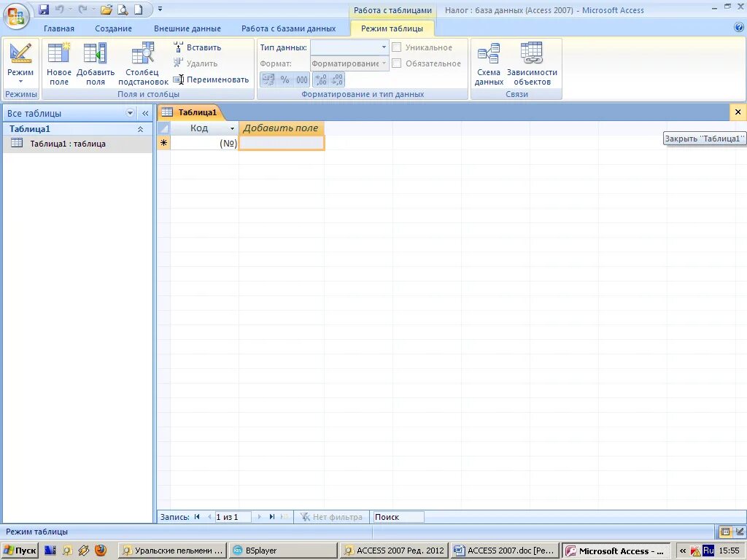This screenshot has height=560, width=747.
Task: Go to next record navigation button
Action: point(259,517)
